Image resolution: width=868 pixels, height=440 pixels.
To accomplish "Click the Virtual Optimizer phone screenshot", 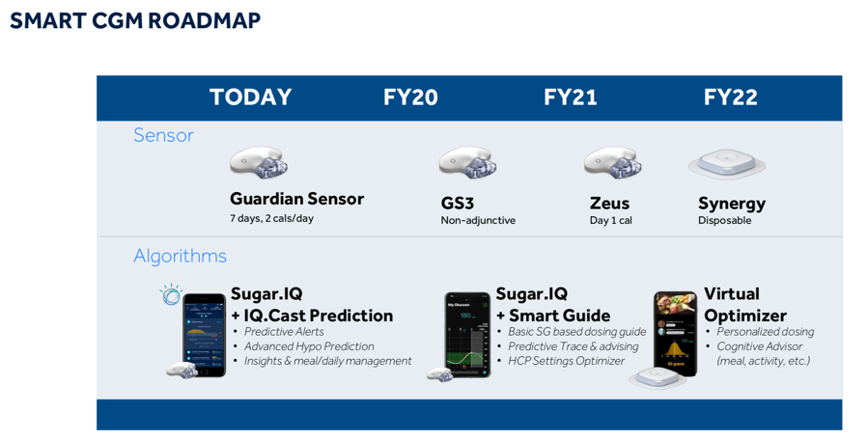I will [x=675, y=332].
